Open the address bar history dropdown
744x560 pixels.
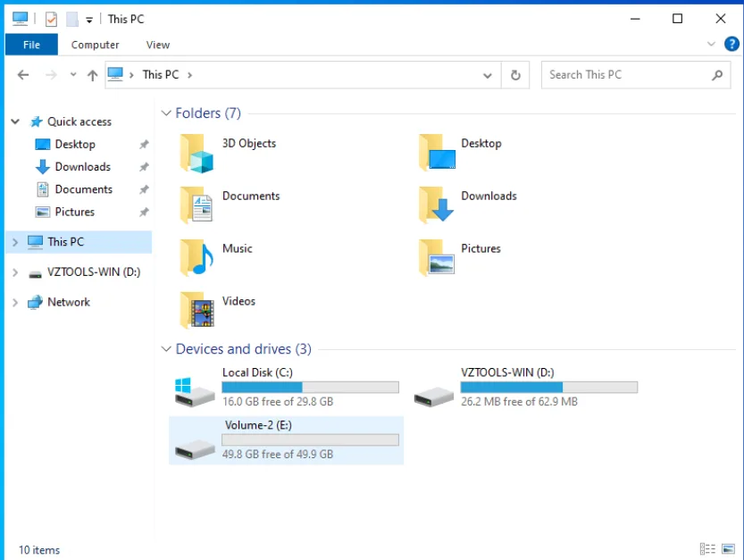pyautogui.click(x=488, y=75)
